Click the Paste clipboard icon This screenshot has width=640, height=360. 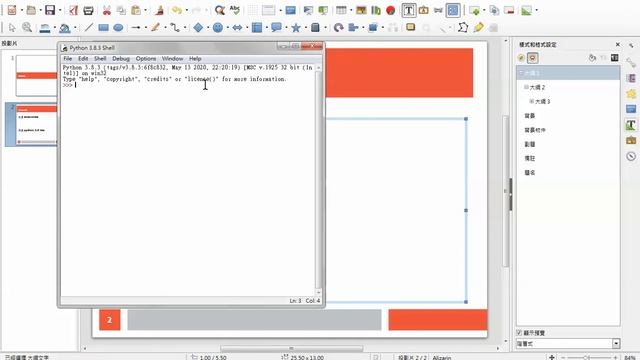[136, 10]
